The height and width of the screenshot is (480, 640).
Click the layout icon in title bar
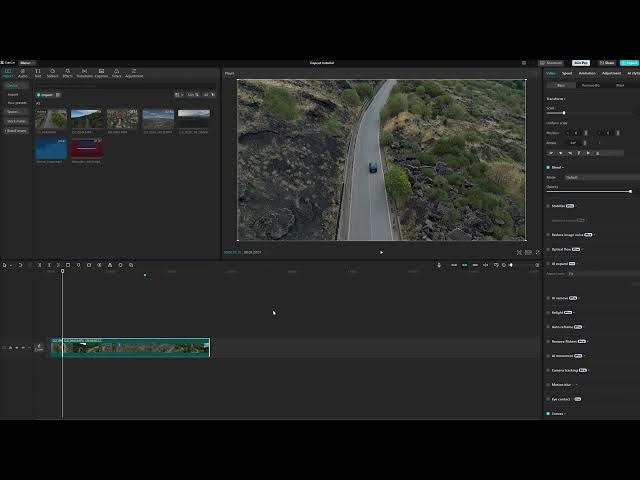(524, 63)
